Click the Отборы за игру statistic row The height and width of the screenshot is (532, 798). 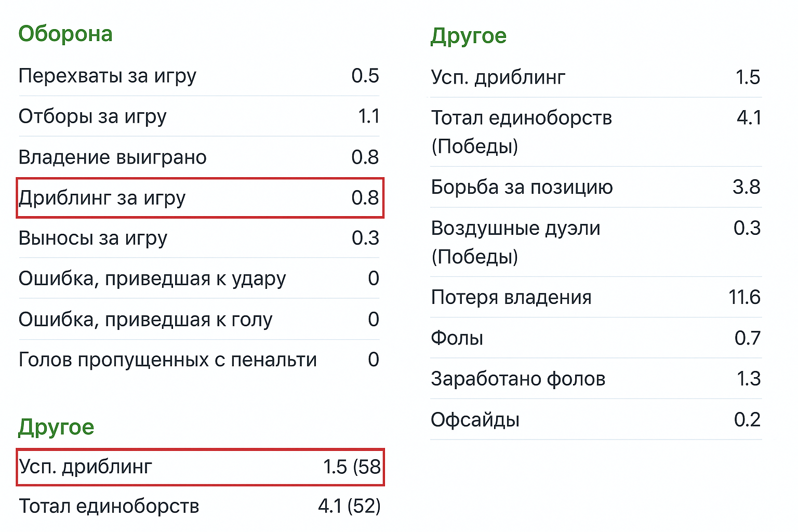(199, 116)
